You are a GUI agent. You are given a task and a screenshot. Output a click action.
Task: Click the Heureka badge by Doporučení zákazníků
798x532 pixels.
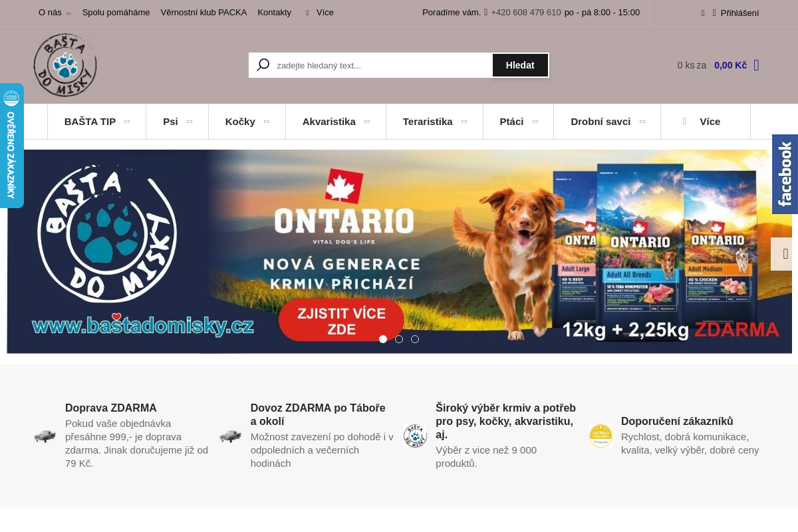pyautogui.click(x=601, y=436)
